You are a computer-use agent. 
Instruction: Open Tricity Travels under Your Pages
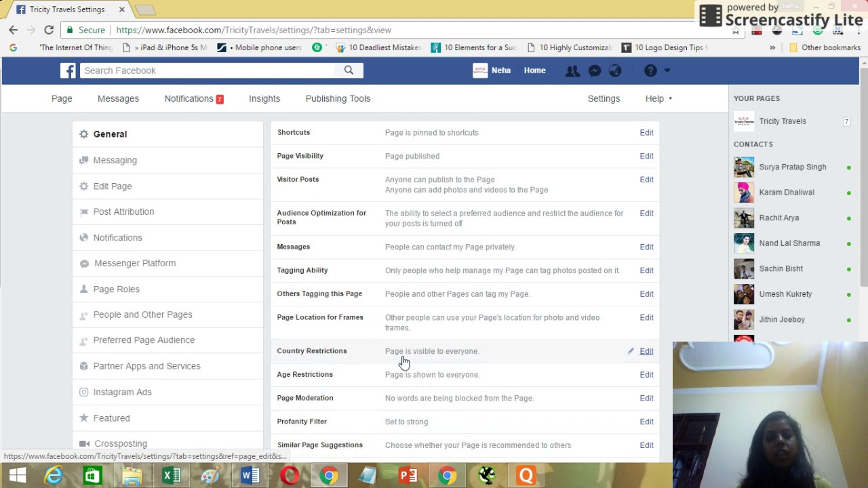[792, 121]
